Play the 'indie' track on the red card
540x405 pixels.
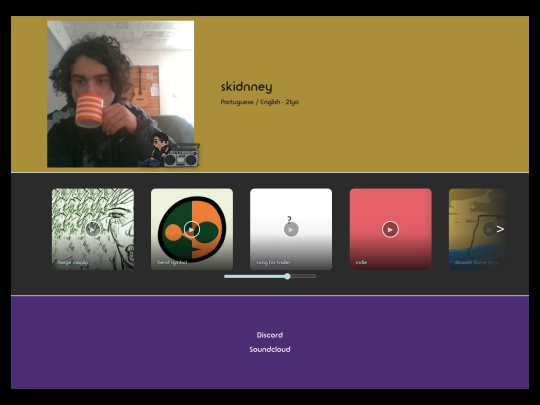390,229
